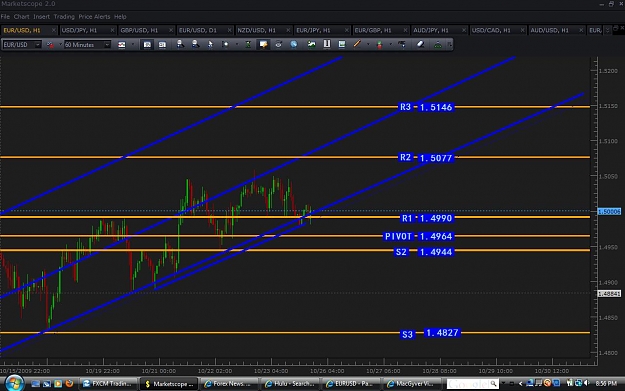Open the Help menu
The image size is (625, 391).
pyautogui.click(x=120, y=17)
